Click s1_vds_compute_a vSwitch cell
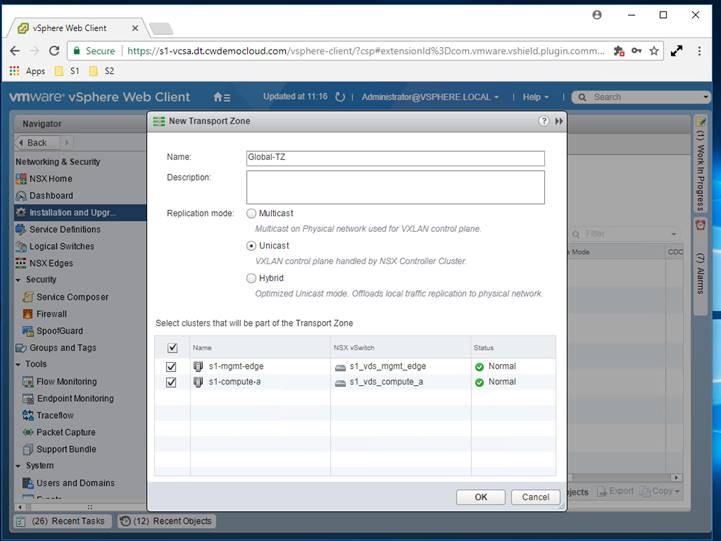Image resolution: width=721 pixels, height=541 pixels. [401, 382]
